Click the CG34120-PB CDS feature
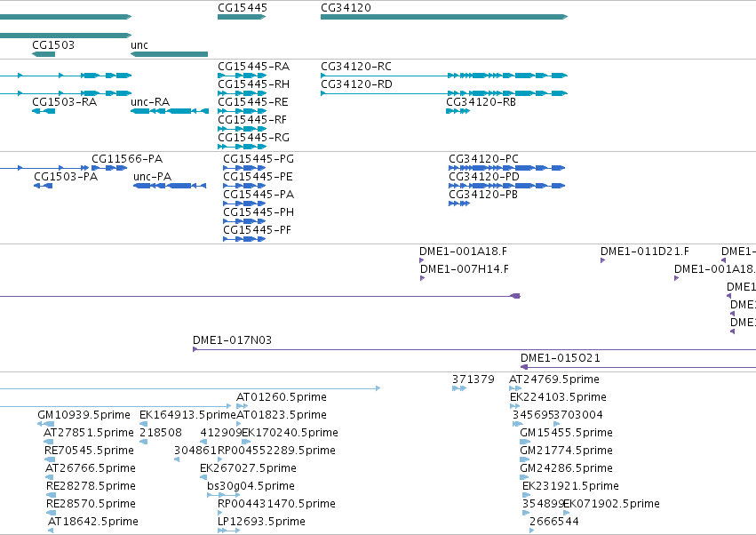This screenshot has width=756, height=535. click(x=459, y=204)
